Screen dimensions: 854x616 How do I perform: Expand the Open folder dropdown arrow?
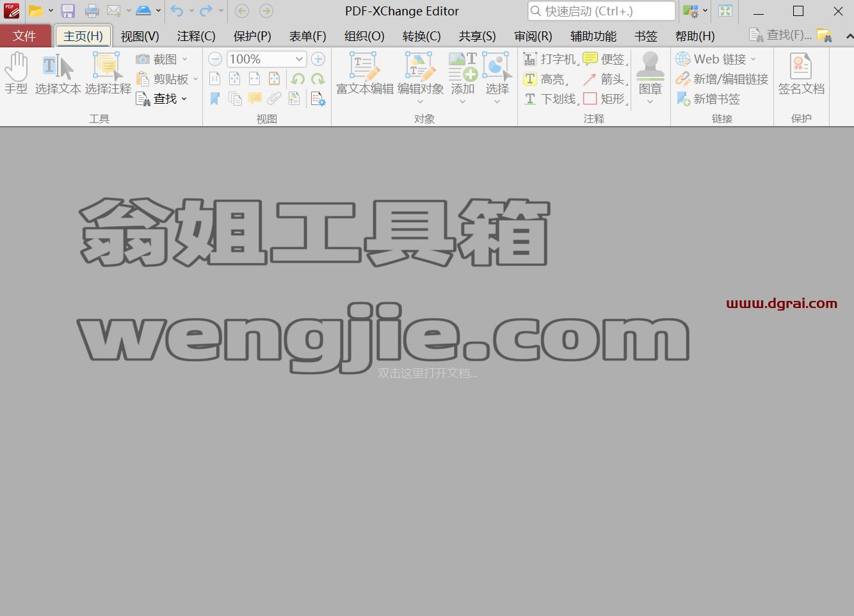coord(51,11)
